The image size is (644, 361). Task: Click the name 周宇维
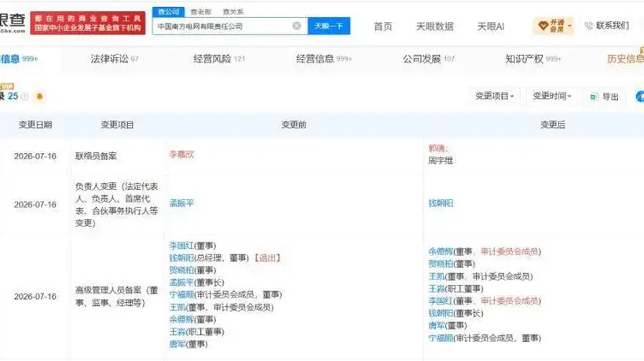[441, 161]
